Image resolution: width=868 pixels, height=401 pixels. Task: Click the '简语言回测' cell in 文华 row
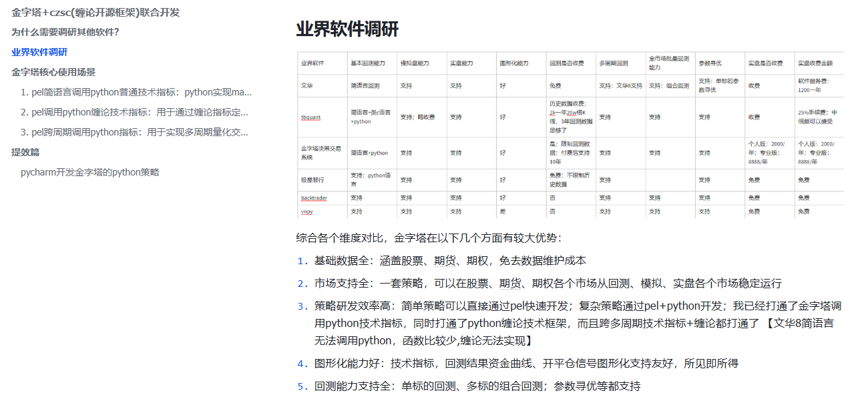(x=372, y=85)
